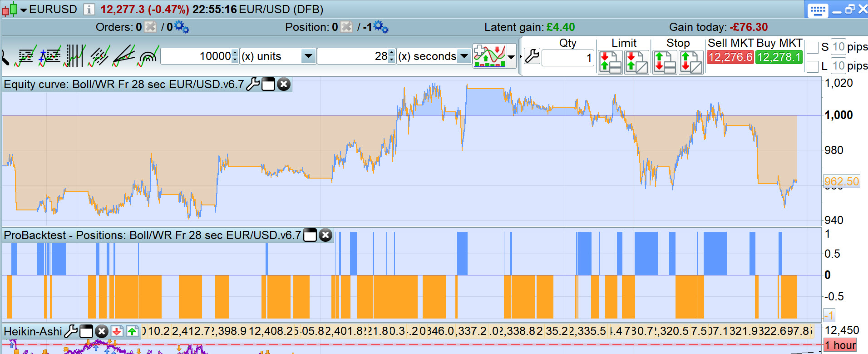This screenshot has height=354, width=868.
Task: Toggle the keyboard icon in title bar
Action: coord(818,10)
